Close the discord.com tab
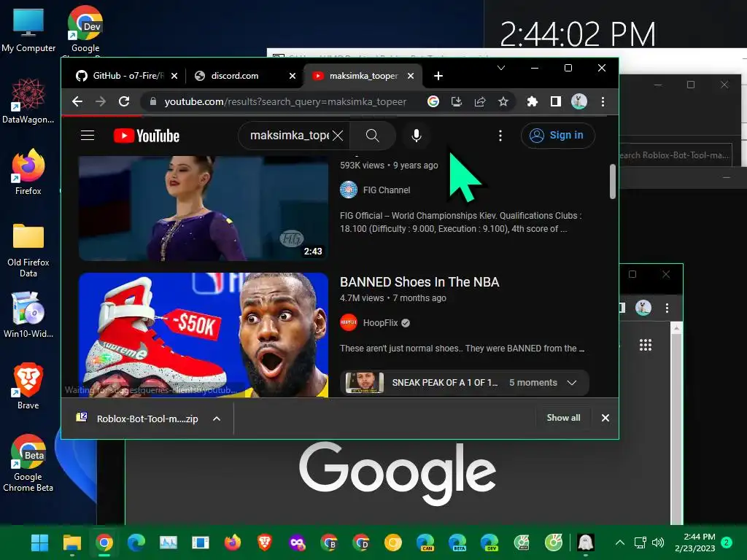This screenshot has width=747, height=560. pos(293,76)
